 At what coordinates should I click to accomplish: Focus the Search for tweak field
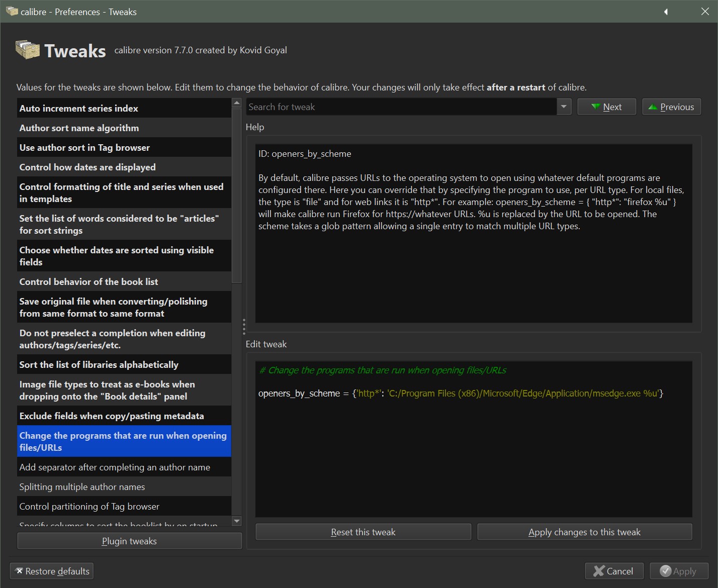tap(402, 107)
